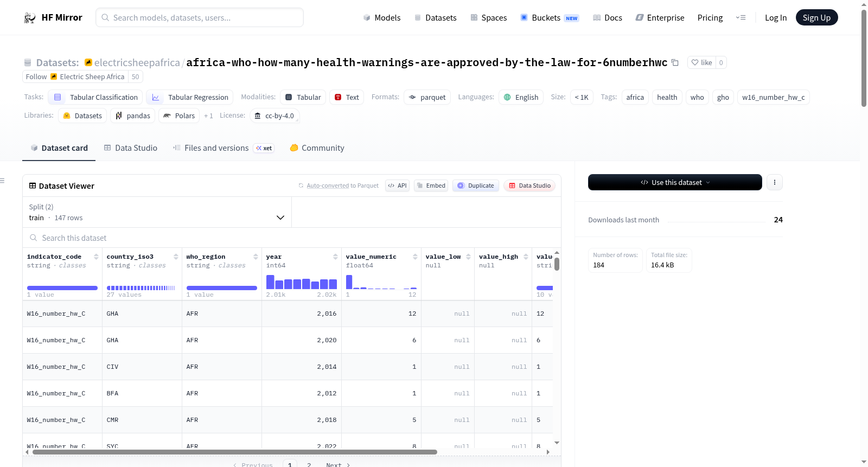
Task: Click the table's scroll-right arrow
Action: (548, 452)
